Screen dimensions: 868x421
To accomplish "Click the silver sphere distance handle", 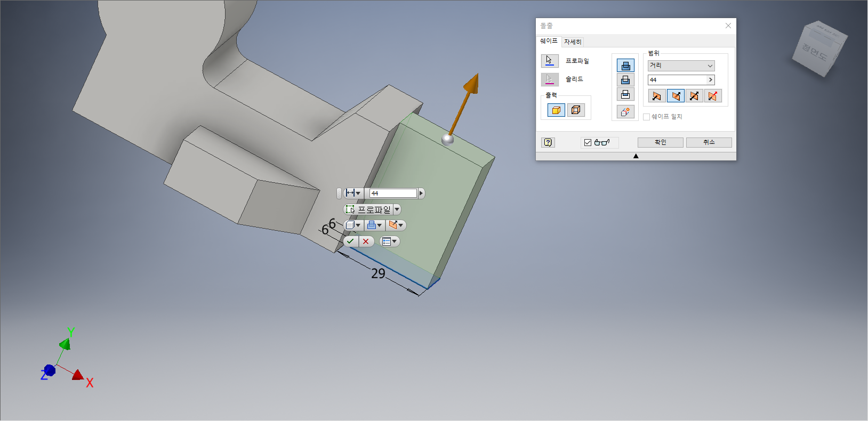I will point(448,139).
